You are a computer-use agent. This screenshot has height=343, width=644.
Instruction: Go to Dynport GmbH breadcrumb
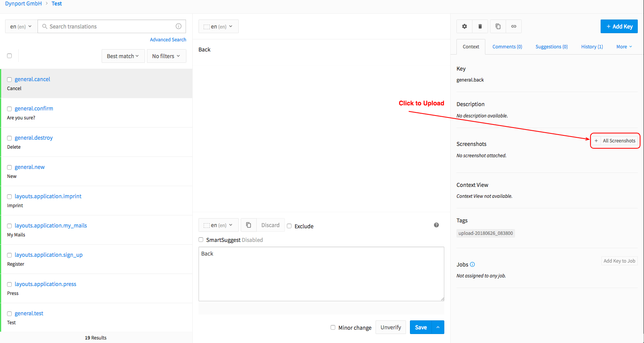point(23,4)
